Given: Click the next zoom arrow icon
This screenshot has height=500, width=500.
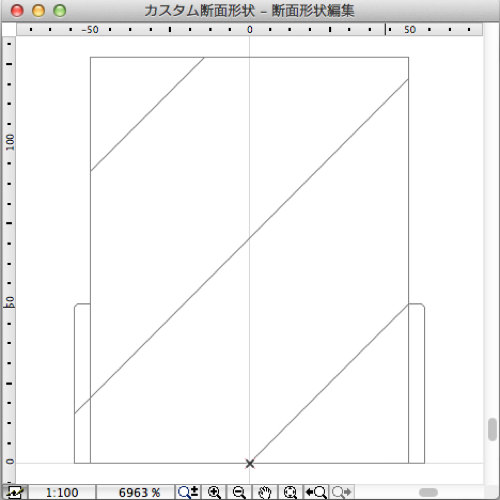Looking at the screenshot, I should [341, 492].
